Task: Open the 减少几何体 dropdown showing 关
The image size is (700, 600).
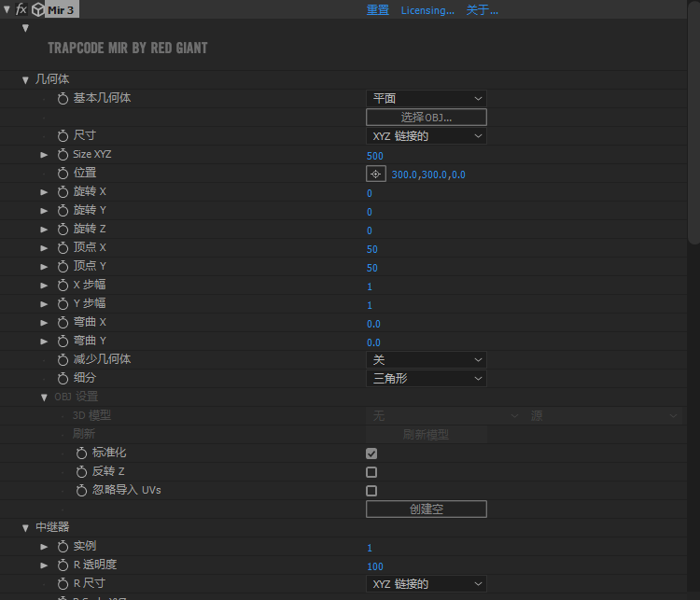Action: click(427, 360)
